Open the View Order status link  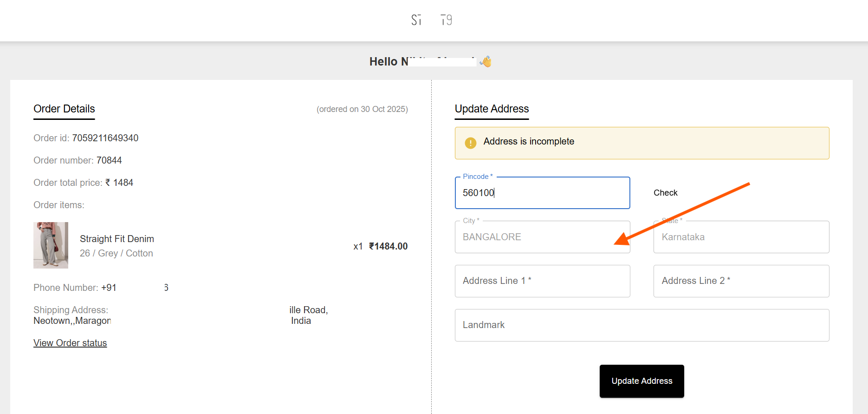click(70, 343)
